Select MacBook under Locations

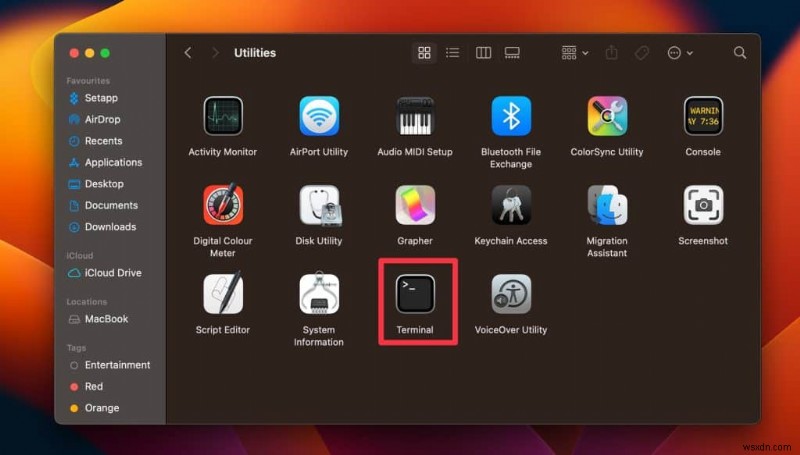[98, 319]
